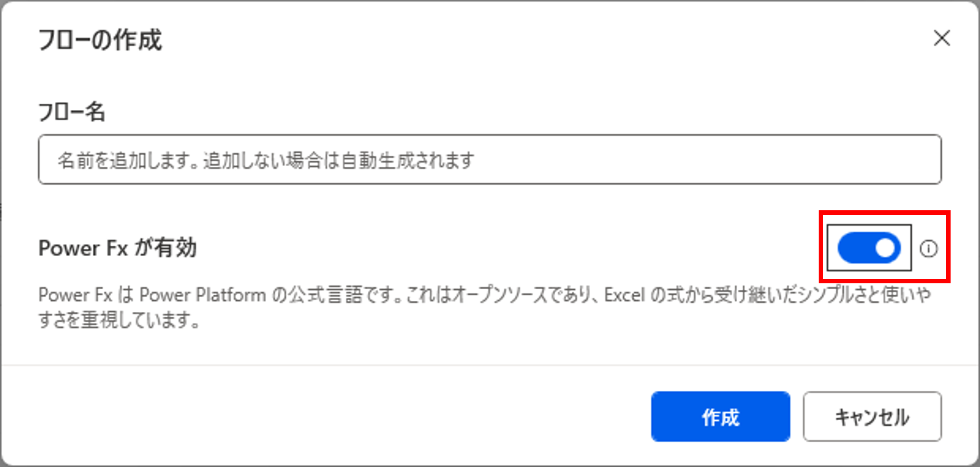The width and height of the screenshot is (980, 467).
Task: Click the info icon beside Power Fx toggle
Action: (x=928, y=248)
